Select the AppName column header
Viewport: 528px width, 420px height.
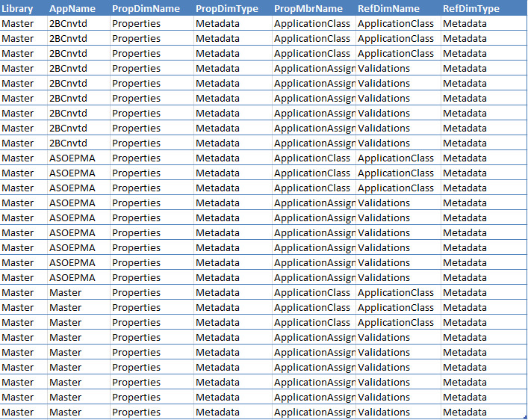pyautogui.click(x=78, y=8)
